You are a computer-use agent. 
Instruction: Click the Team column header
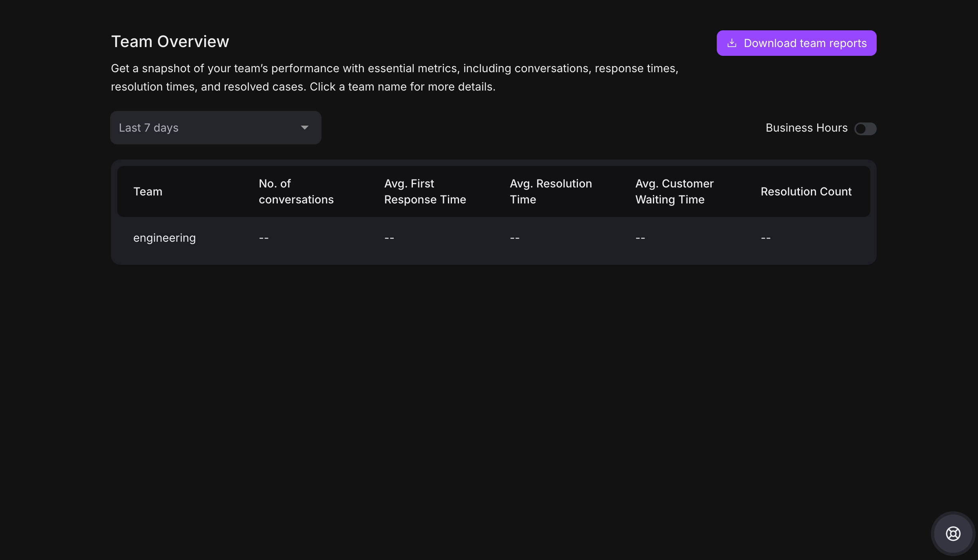click(148, 191)
